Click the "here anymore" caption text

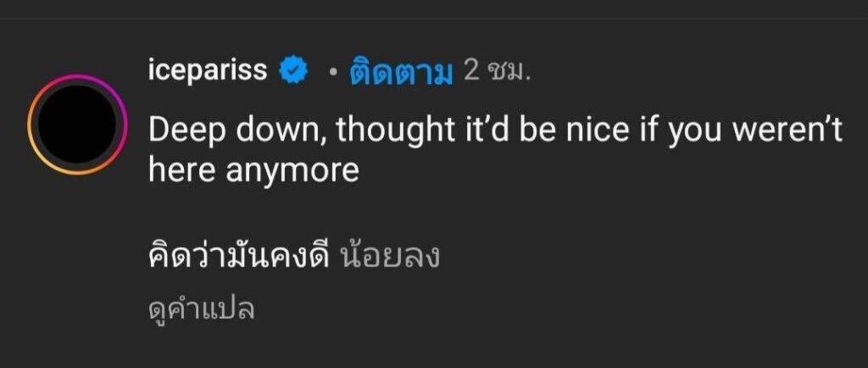(x=253, y=170)
